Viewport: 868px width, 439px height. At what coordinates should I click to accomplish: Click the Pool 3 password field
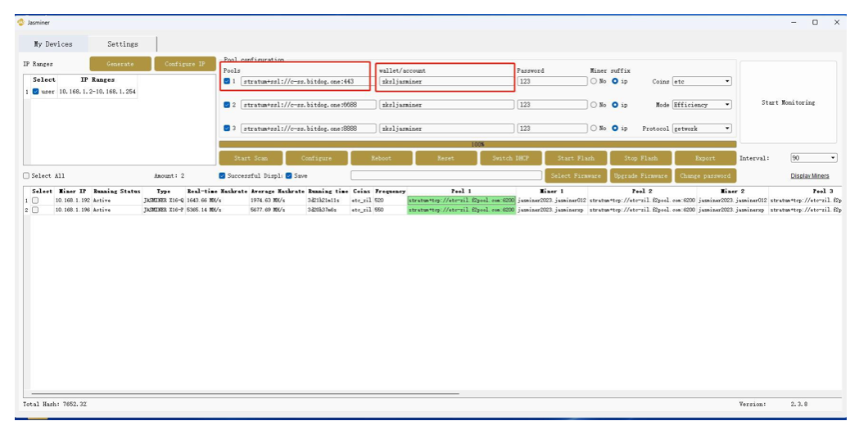(552, 129)
